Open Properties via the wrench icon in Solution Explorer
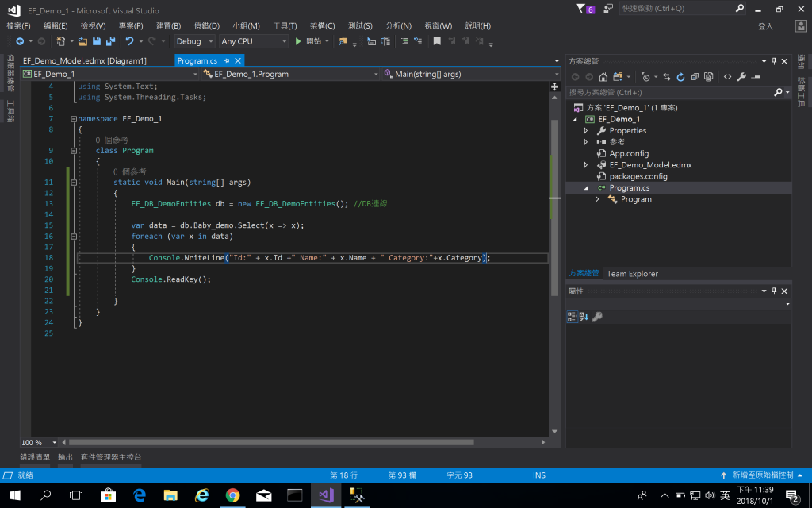Viewport: 812px width, 508px height. 741,77
